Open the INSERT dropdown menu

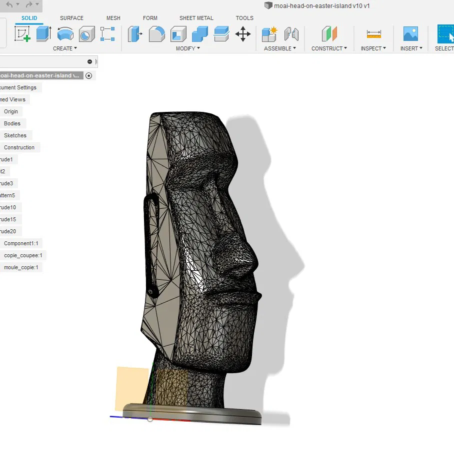click(411, 48)
